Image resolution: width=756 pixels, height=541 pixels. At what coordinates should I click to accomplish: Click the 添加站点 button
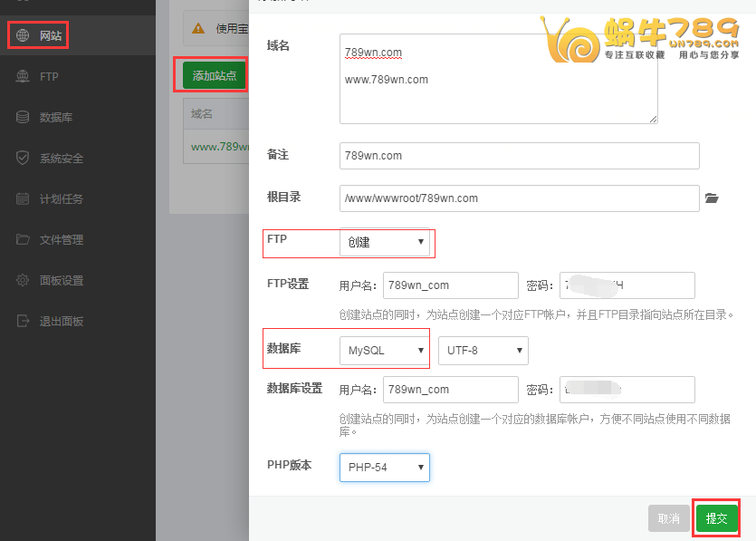click(x=215, y=76)
